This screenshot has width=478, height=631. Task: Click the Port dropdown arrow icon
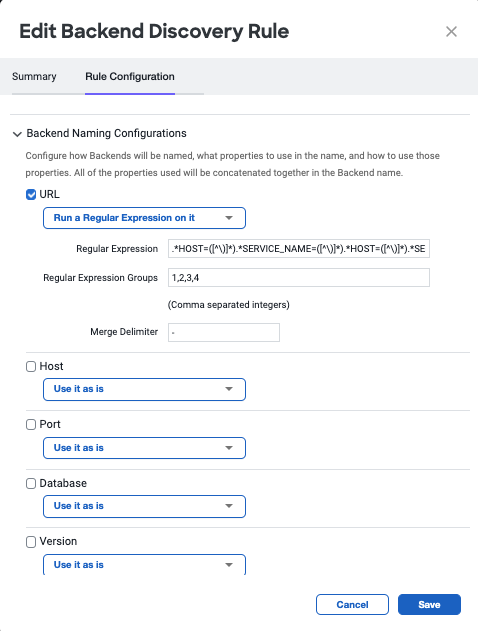coord(229,447)
